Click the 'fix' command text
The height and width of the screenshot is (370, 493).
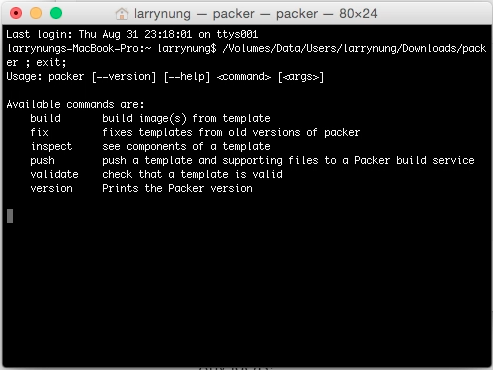click(40, 132)
